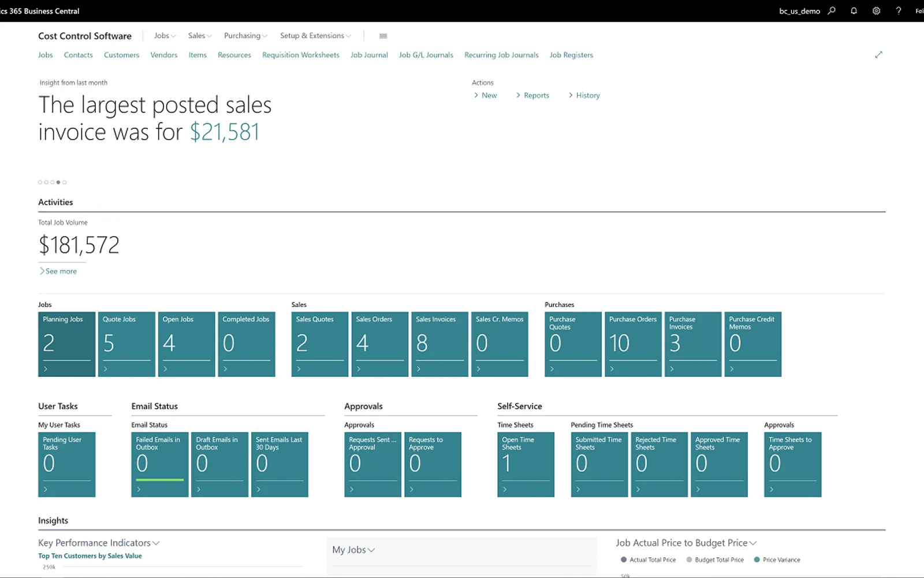The height and width of the screenshot is (578, 924).
Task: Open the Completed Jobs tile
Action: tap(247, 344)
